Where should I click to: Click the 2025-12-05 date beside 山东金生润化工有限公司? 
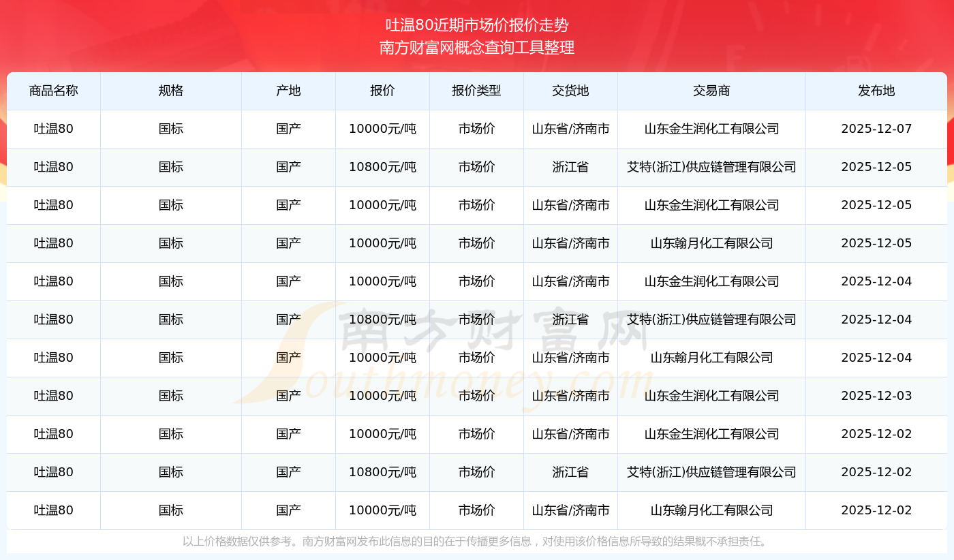coord(876,205)
